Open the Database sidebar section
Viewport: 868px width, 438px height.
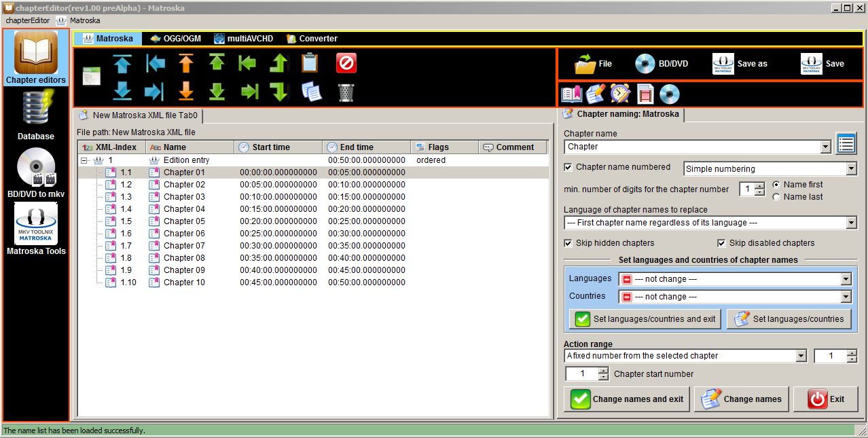(36, 115)
